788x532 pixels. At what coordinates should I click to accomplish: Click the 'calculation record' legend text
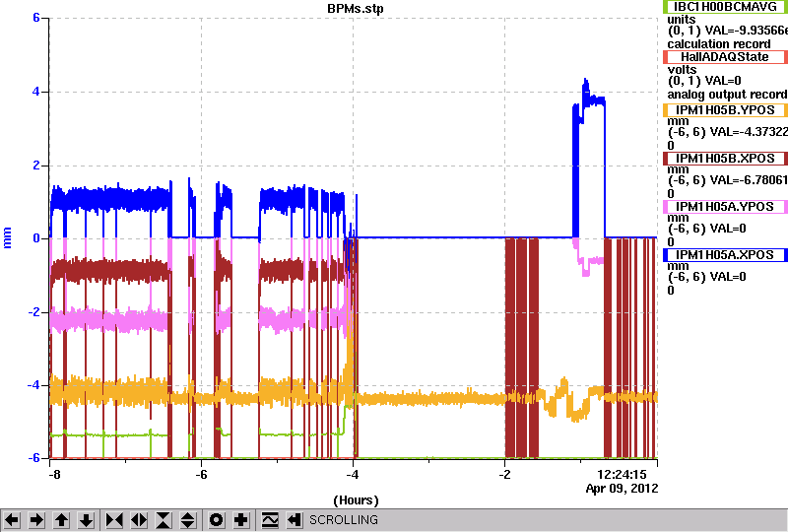pos(719,44)
